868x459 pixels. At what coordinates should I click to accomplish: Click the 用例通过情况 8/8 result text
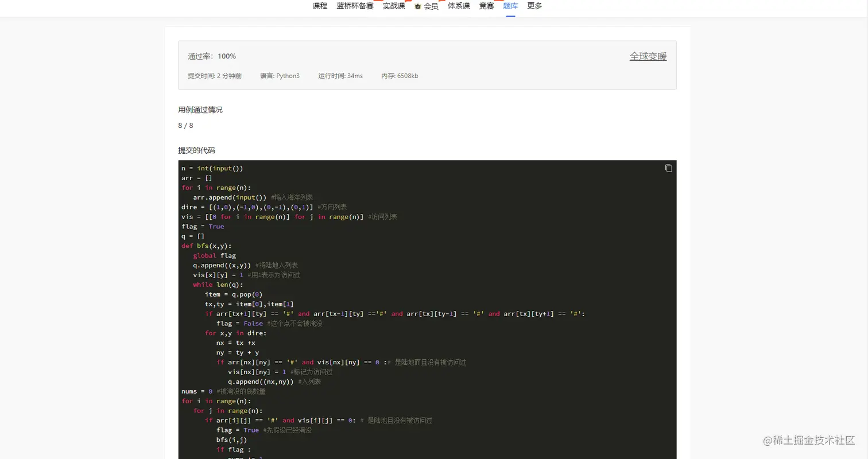[185, 125]
